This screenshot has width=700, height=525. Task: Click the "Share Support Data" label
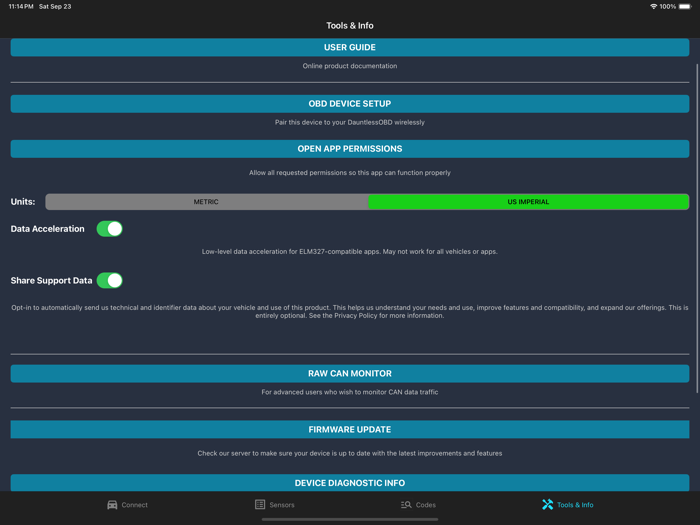51,281
